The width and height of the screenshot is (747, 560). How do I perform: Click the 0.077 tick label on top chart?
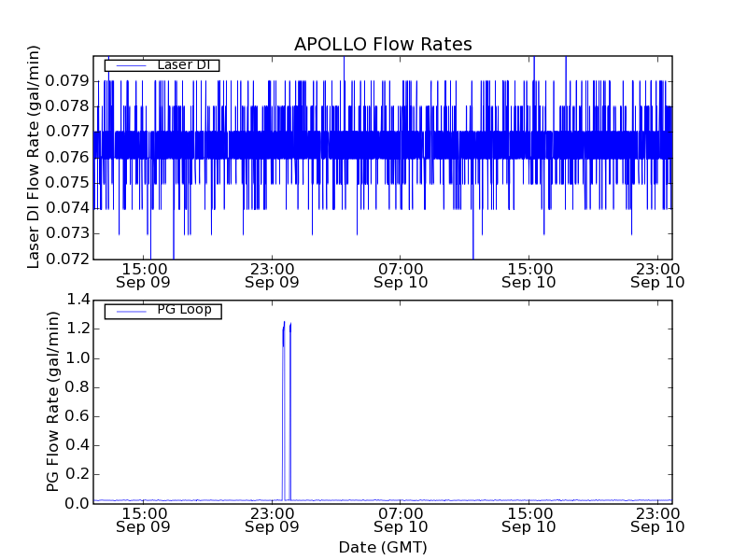coord(67,132)
